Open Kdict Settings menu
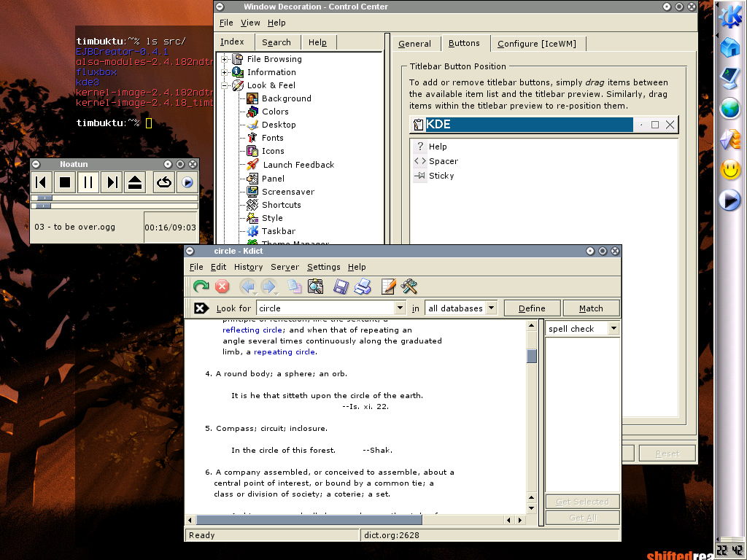Viewport: 747px width, 560px height. [323, 267]
